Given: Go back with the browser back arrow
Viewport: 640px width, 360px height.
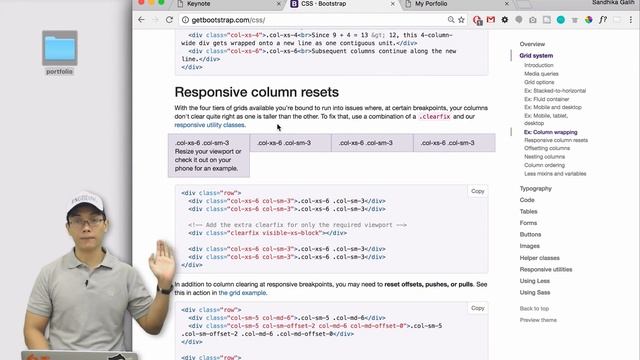Looking at the screenshot, I should pos(141,20).
